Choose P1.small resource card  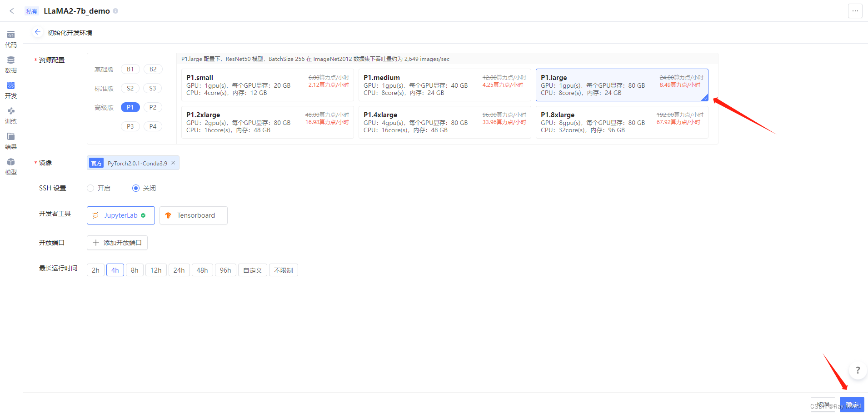coord(268,85)
